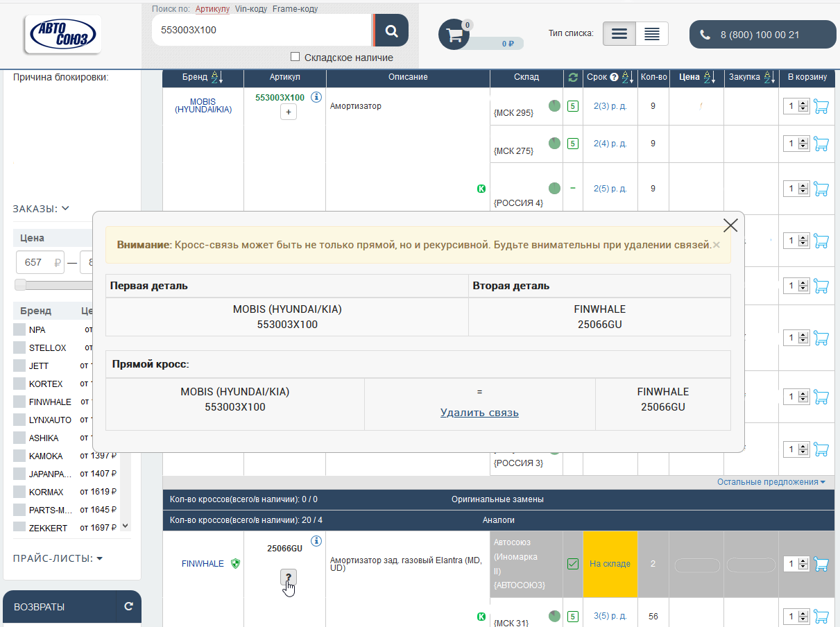The image size is (840, 627).
Task: Select Frame-коду search mode
Action: coord(295,9)
